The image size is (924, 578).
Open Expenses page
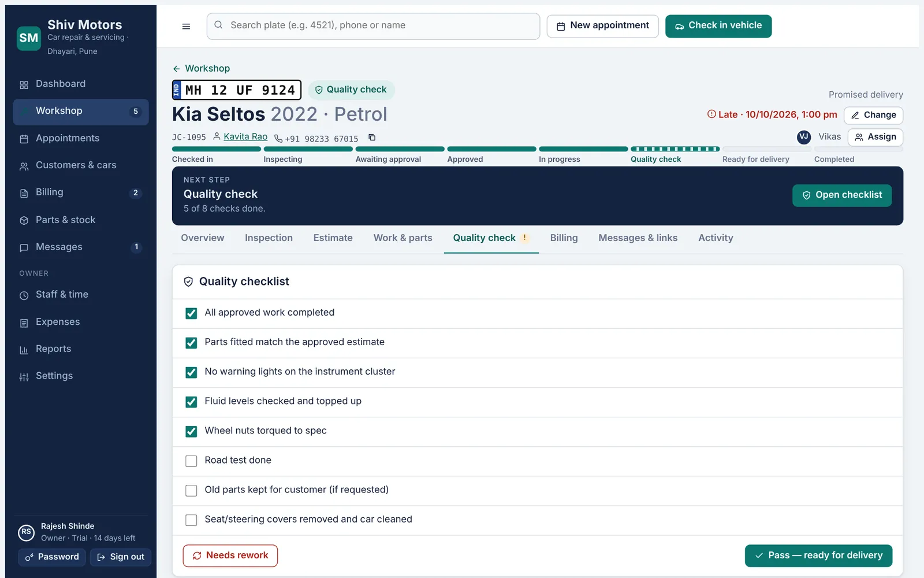81,322
